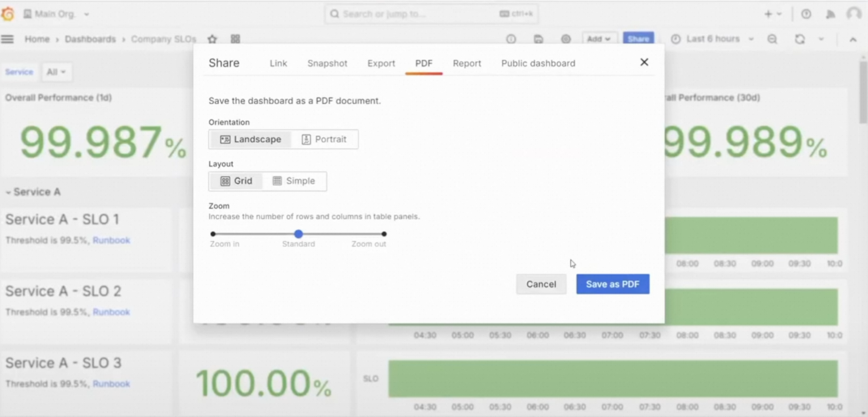Click the zoom out time range icon
Image resolution: width=868 pixels, height=417 pixels.
tap(772, 39)
